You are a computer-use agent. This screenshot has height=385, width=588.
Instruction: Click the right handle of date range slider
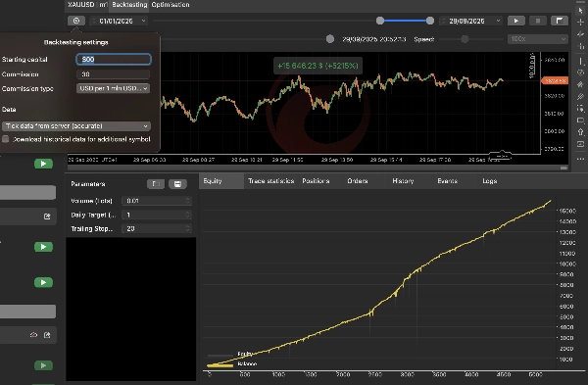pos(430,21)
